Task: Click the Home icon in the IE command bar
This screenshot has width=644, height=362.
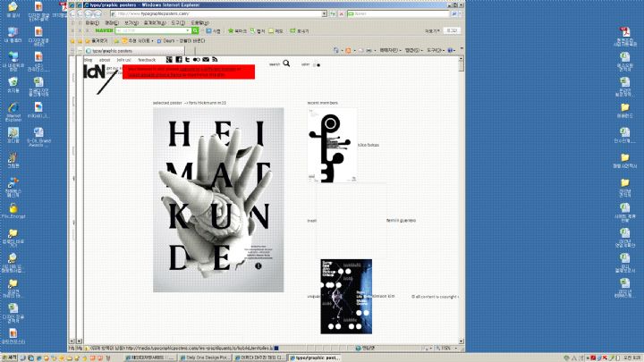Action: coord(336,50)
